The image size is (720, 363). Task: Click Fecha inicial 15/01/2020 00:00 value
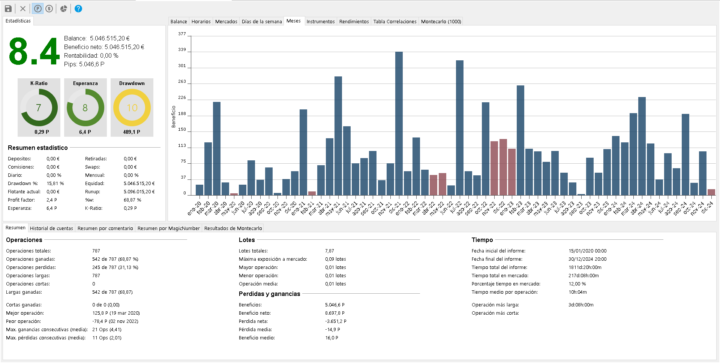587,251
